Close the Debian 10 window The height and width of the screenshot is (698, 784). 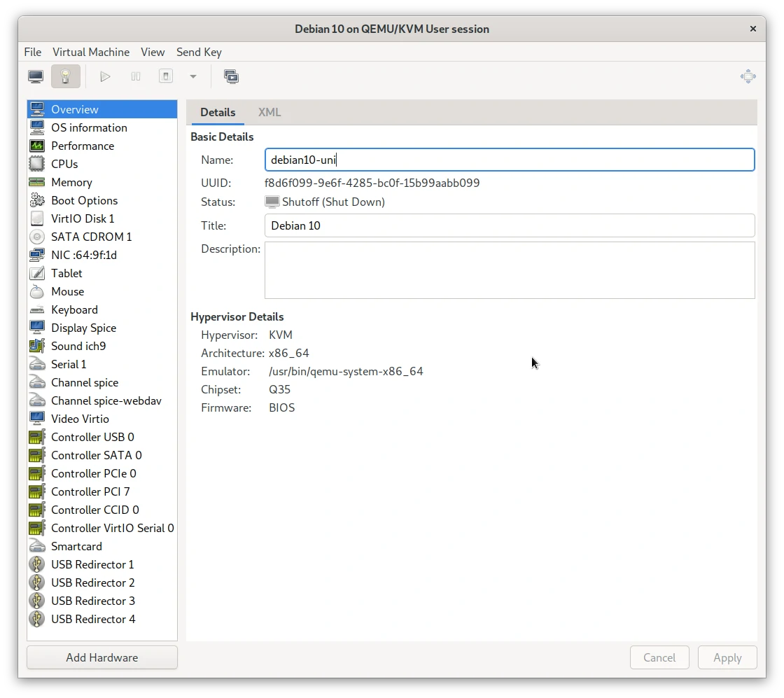tap(753, 29)
